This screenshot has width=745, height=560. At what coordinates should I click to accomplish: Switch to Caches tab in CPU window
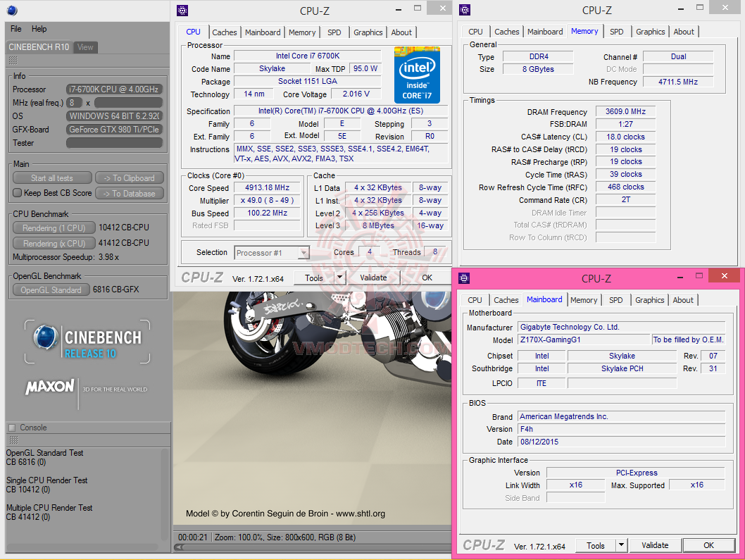click(x=224, y=32)
